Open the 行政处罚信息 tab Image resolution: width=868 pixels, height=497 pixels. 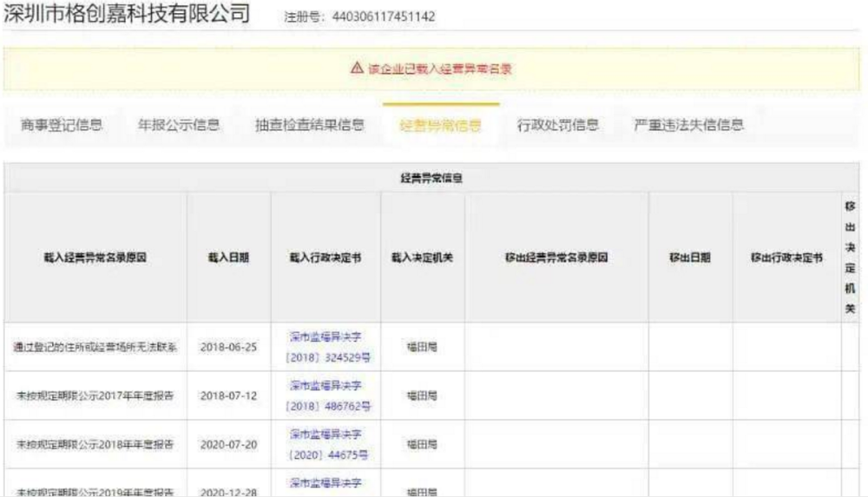558,125
